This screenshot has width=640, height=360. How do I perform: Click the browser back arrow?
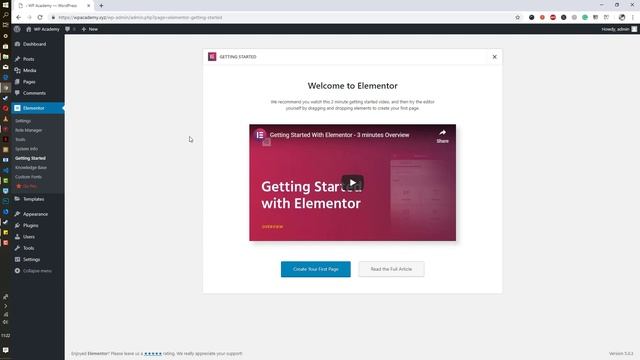coord(18,18)
